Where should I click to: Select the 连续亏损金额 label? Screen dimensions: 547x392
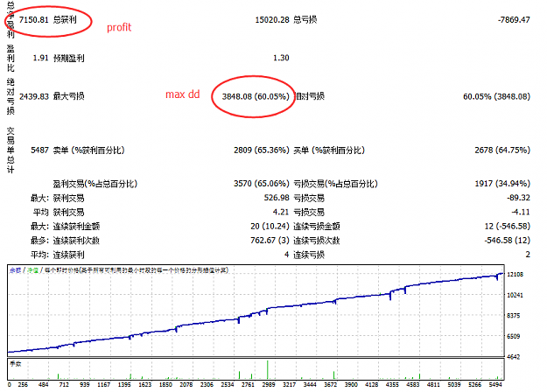click(x=317, y=227)
